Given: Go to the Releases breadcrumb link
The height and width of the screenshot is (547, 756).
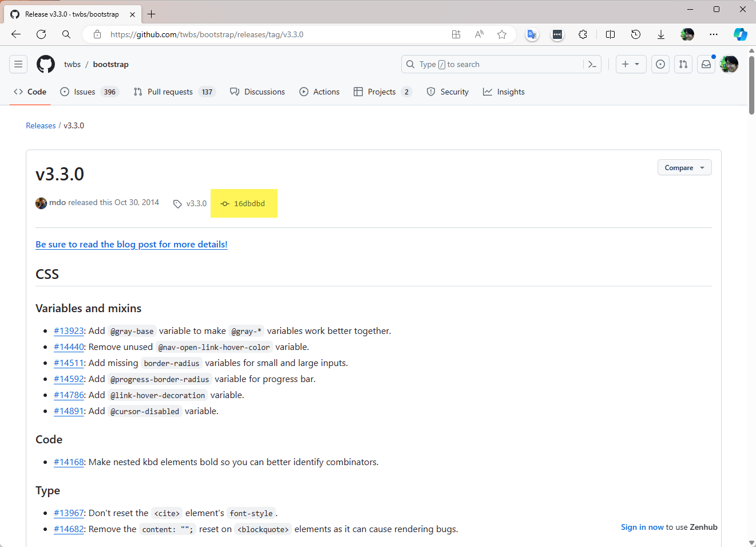Looking at the screenshot, I should pos(41,125).
